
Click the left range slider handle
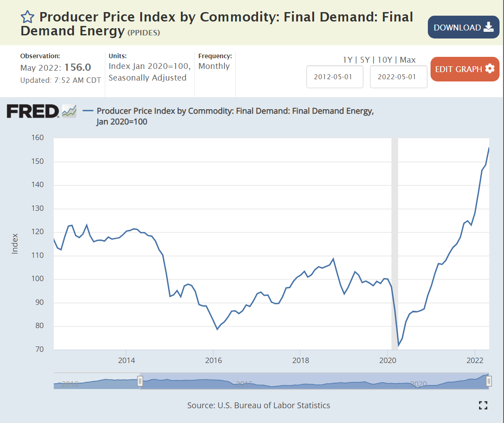(x=140, y=381)
